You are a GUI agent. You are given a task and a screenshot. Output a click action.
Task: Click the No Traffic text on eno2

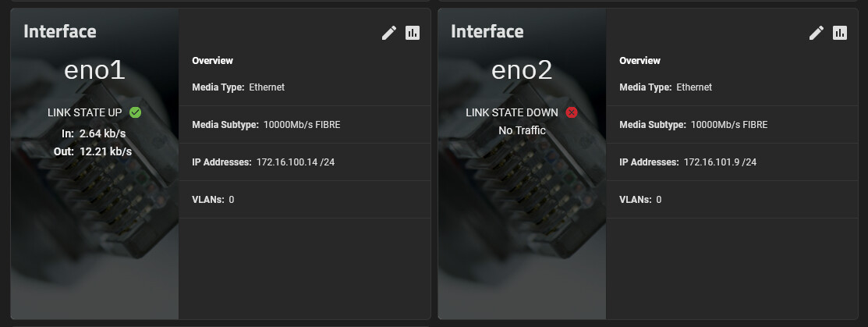(522, 130)
